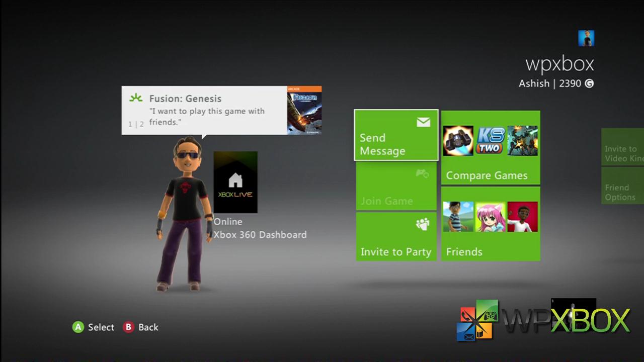Click the Select label
644x362 pixels.
[101, 327]
